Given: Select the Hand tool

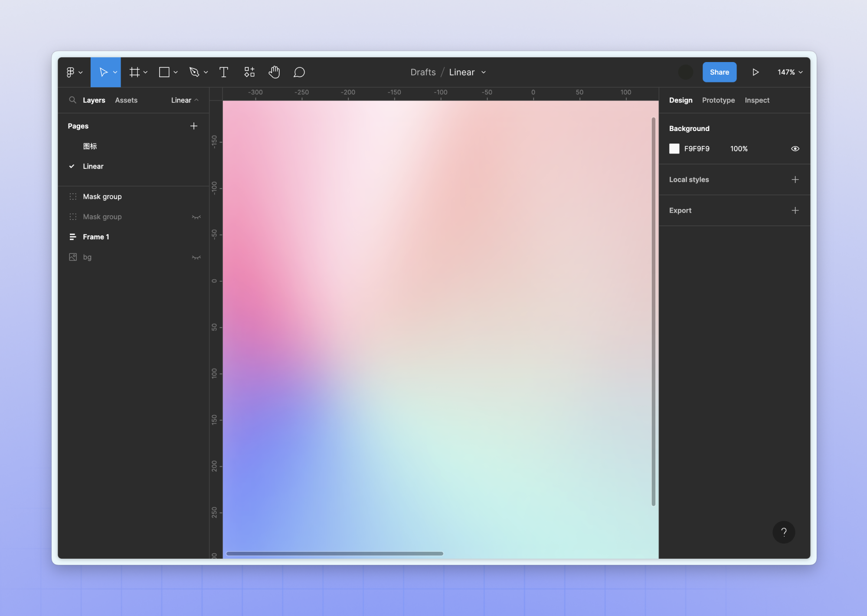Looking at the screenshot, I should point(274,72).
